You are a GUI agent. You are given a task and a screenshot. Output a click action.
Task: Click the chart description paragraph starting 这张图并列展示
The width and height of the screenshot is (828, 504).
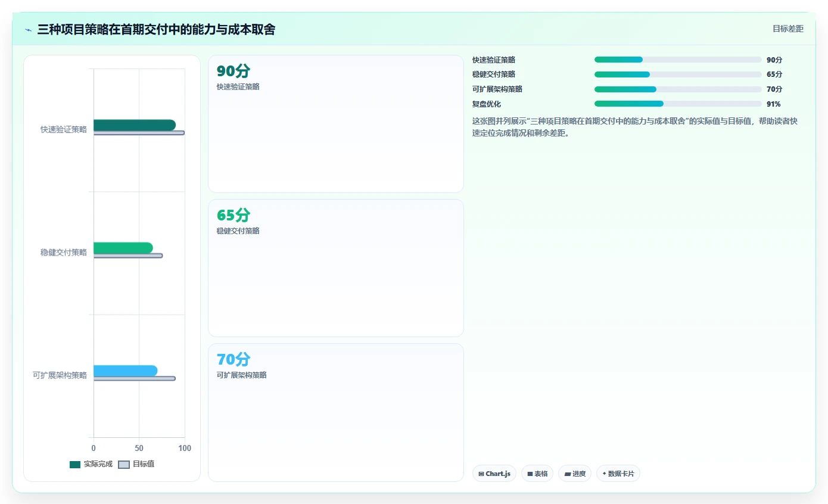tap(635, 127)
